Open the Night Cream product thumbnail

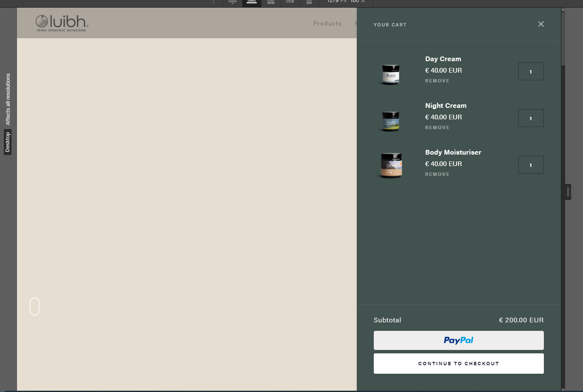[390, 121]
